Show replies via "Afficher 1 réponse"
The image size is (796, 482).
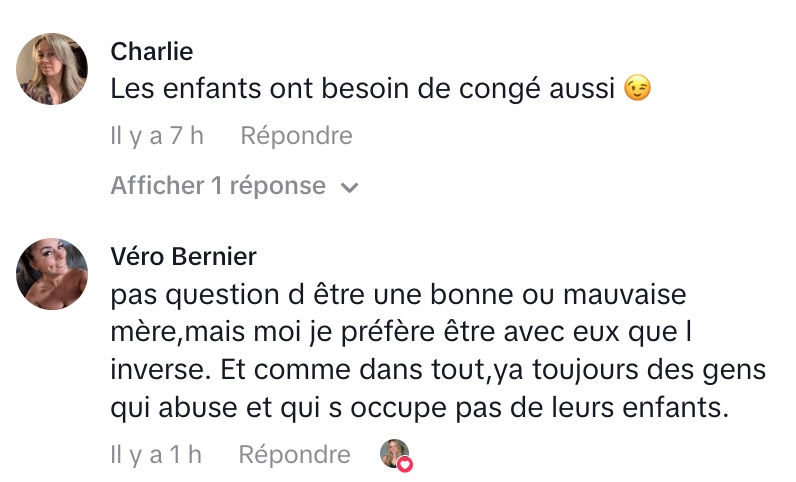[x=218, y=186]
